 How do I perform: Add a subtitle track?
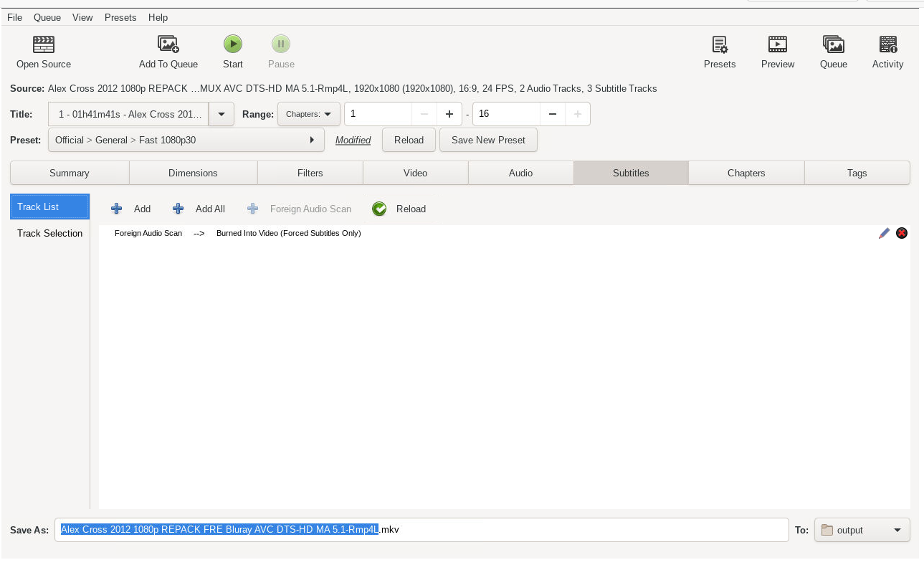131,209
